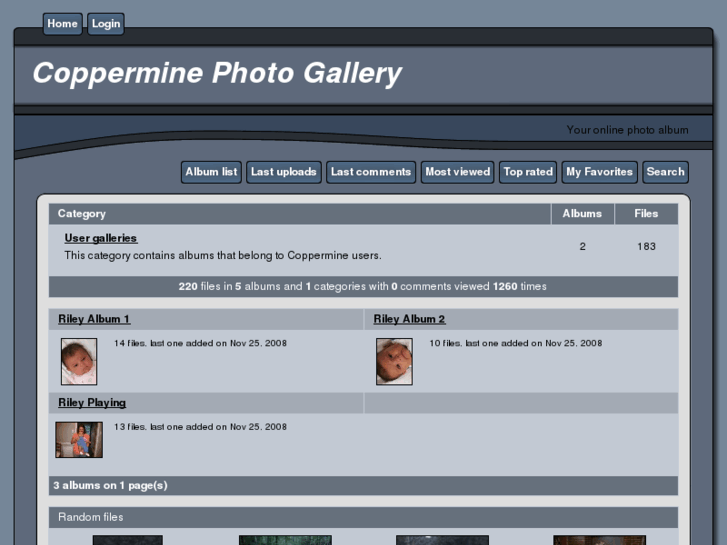Click the Category column header
Image resolution: width=727 pixels, height=545 pixels.
[x=300, y=214]
